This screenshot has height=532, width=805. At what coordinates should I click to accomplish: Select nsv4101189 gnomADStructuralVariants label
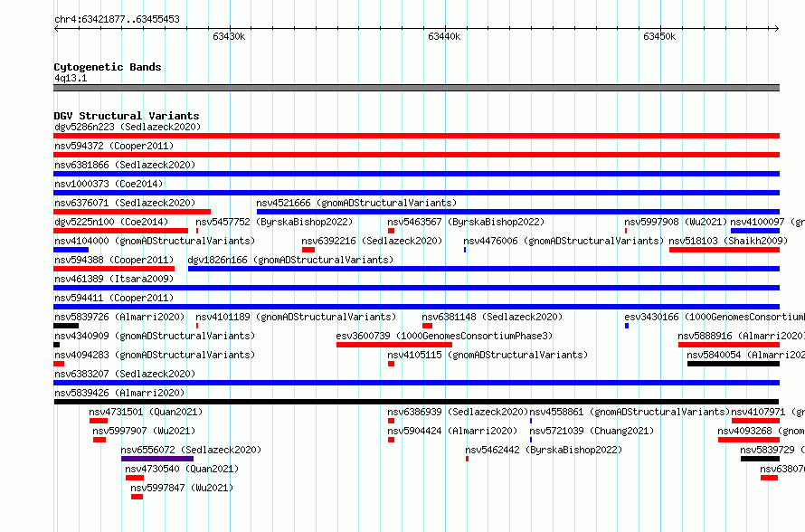[x=296, y=317]
